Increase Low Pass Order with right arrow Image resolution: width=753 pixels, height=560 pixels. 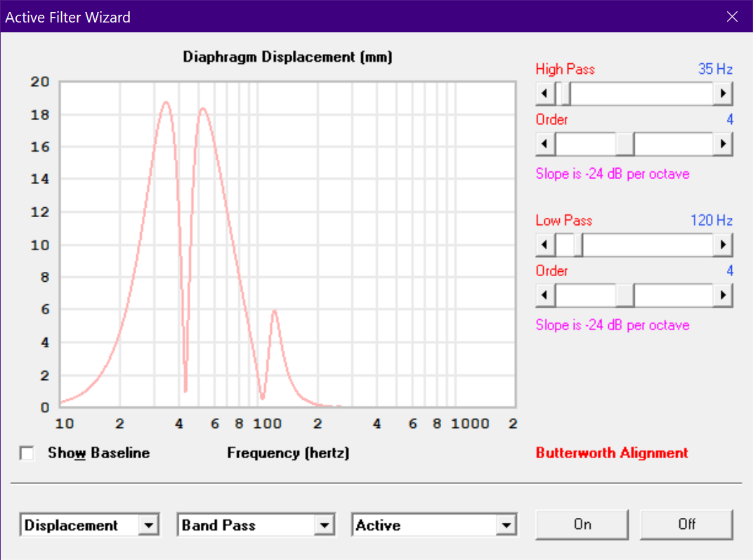723,295
